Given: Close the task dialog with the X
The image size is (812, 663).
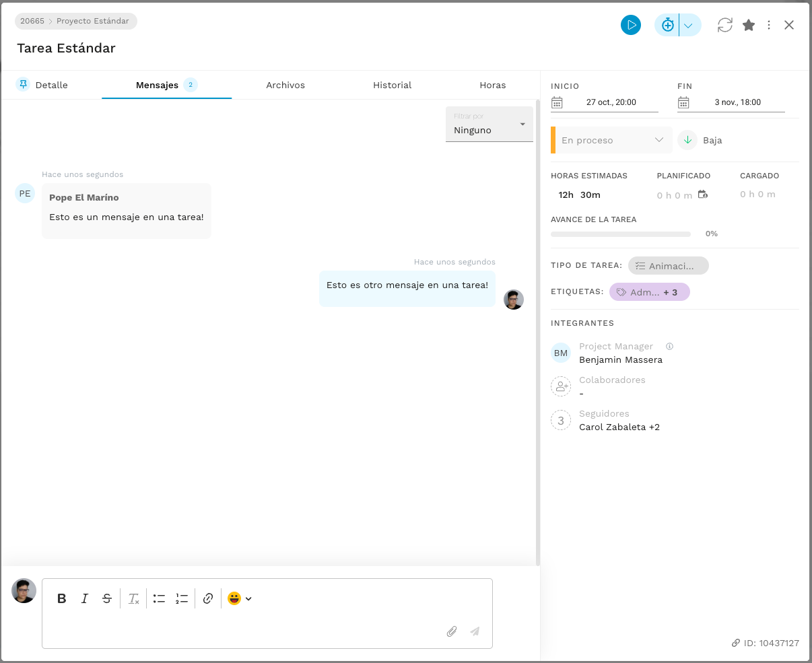Looking at the screenshot, I should pos(789,25).
